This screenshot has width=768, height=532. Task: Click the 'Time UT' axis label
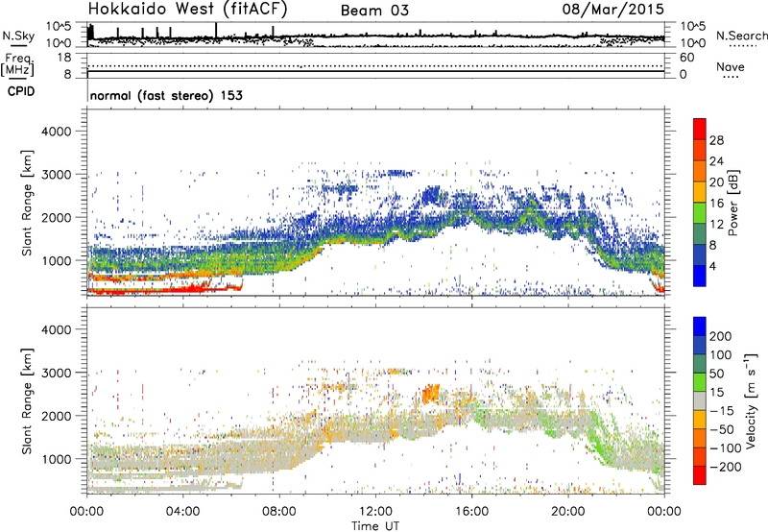pos(375,526)
